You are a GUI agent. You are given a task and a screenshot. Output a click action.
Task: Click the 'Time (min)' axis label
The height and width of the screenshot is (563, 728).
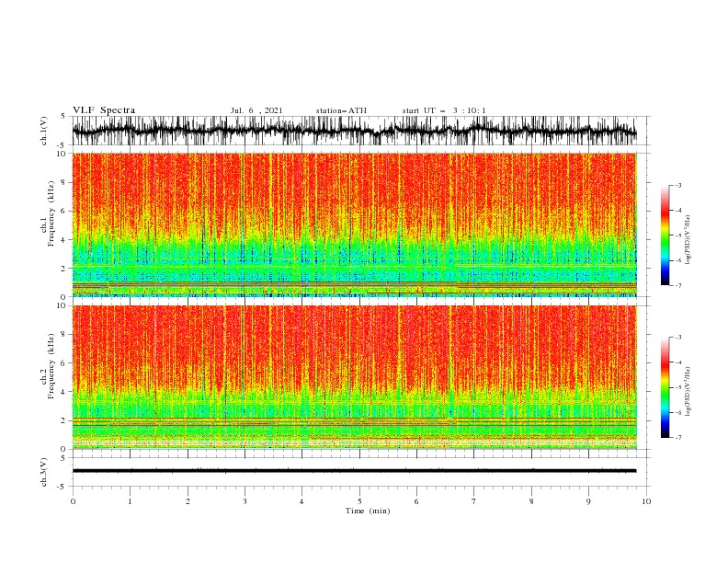368,511
